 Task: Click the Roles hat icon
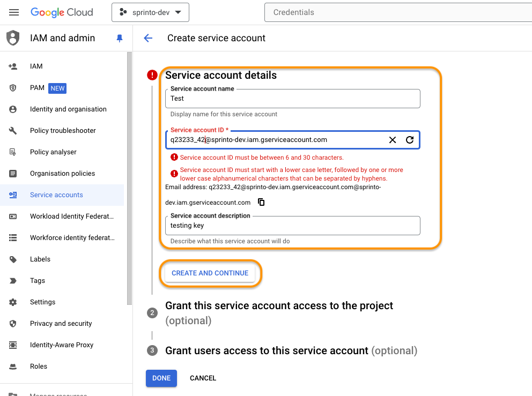pos(13,367)
